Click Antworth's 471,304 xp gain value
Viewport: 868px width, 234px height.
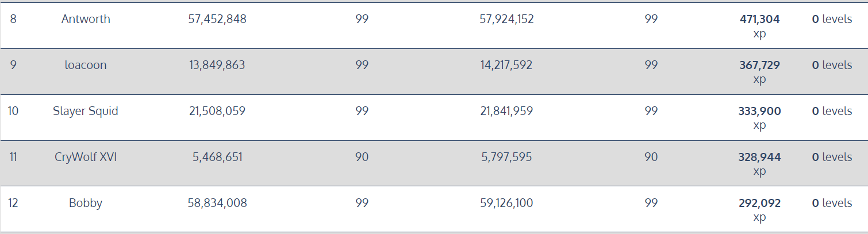pos(759,26)
